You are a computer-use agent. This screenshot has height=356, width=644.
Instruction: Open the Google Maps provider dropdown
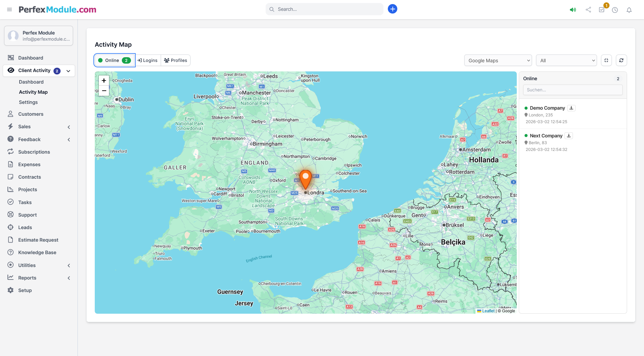(498, 60)
